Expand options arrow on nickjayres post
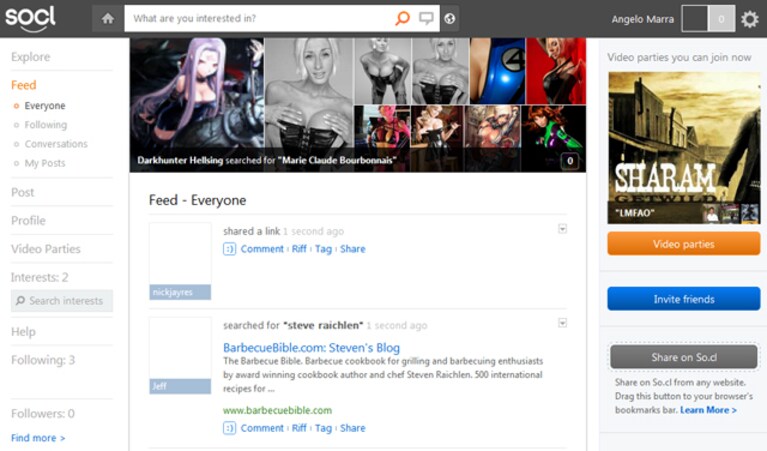 point(563,229)
